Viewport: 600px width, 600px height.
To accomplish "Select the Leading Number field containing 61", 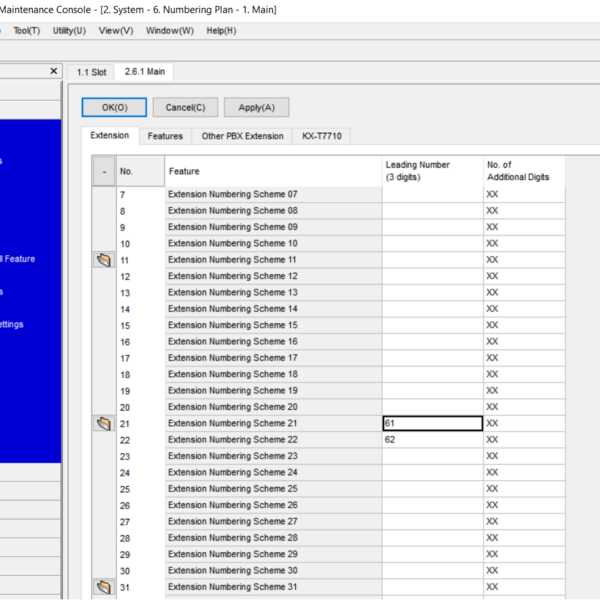I will point(431,424).
